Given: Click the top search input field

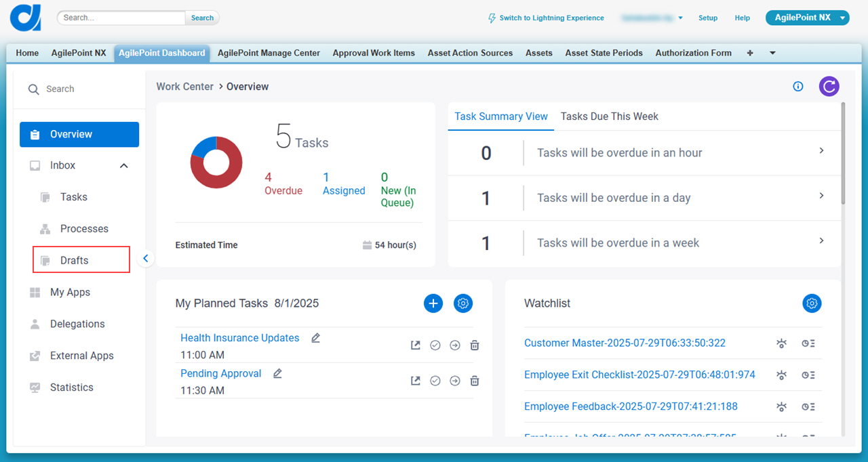Looking at the screenshot, I should pyautogui.click(x=121, y=18).
